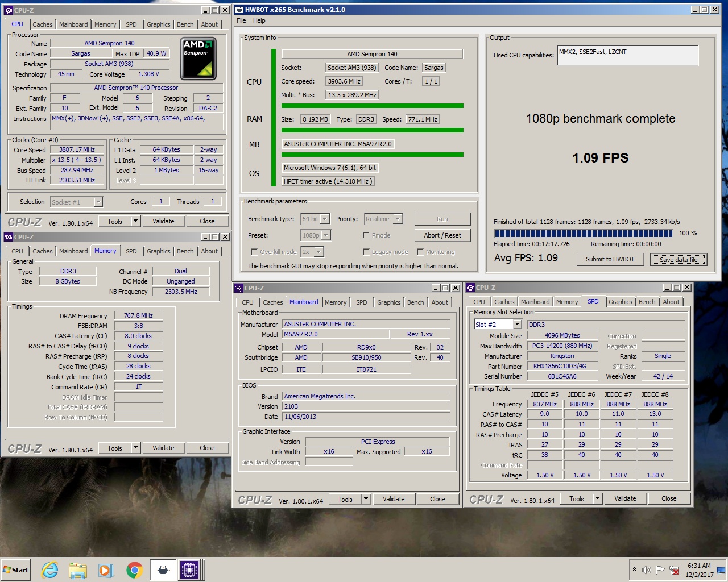Click green bar below the CPU section

(372, 106)
